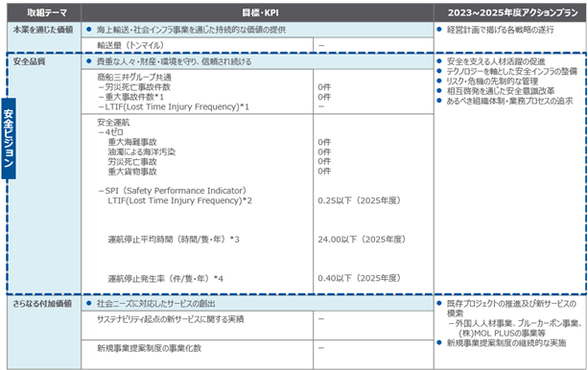The width and height of the screenshot is (588, 370).
Task: Click the 24.00以下（2025年度） target value
Action: pos(362,240)
